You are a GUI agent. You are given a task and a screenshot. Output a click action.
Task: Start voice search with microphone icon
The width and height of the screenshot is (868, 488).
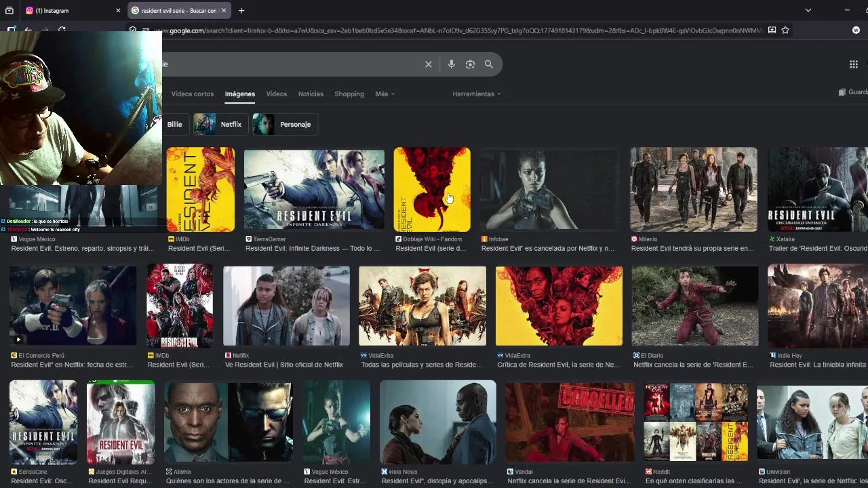point(451,64)
